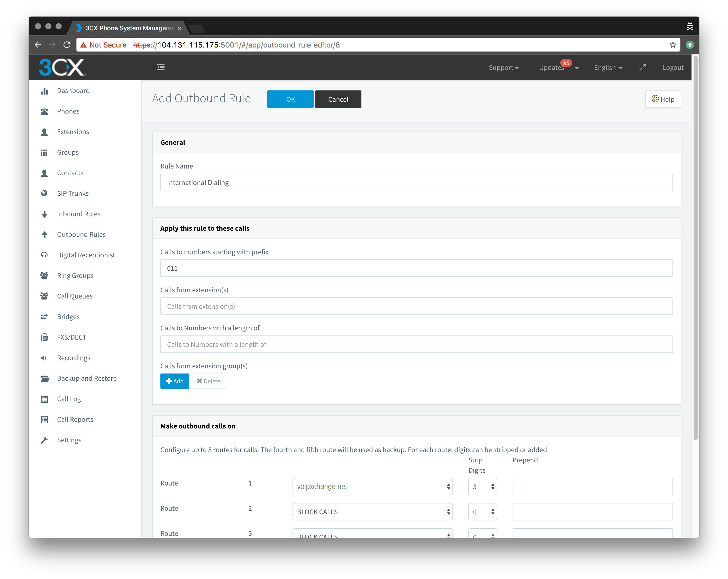Click Ring Groups people icon

click(x=44, y=276)
